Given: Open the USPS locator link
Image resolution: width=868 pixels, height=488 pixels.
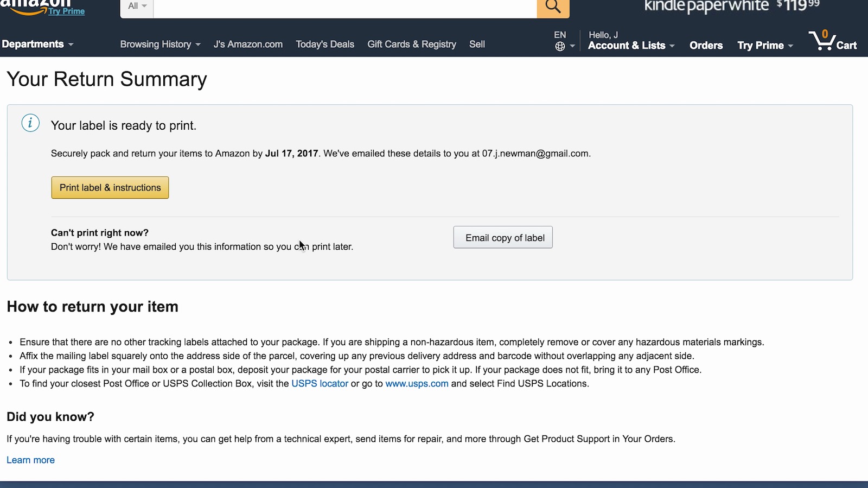Looking at the screenshot, I should point(320,384).
